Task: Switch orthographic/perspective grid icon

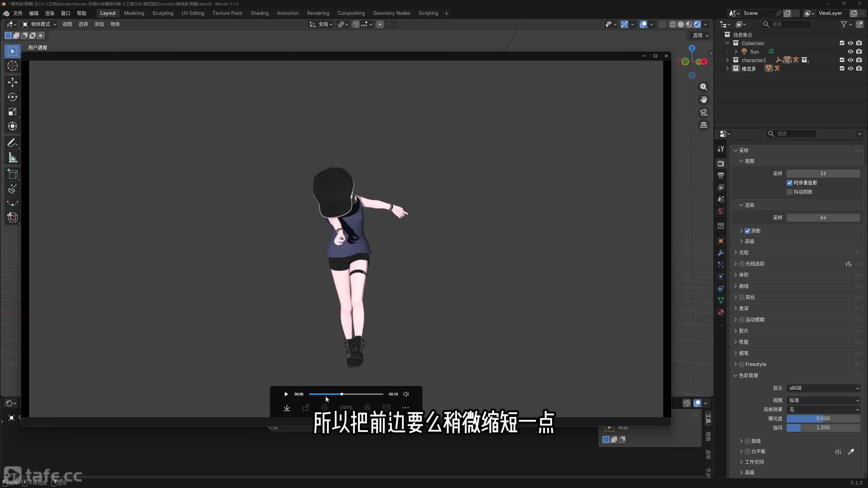Action: pos(704,125)
